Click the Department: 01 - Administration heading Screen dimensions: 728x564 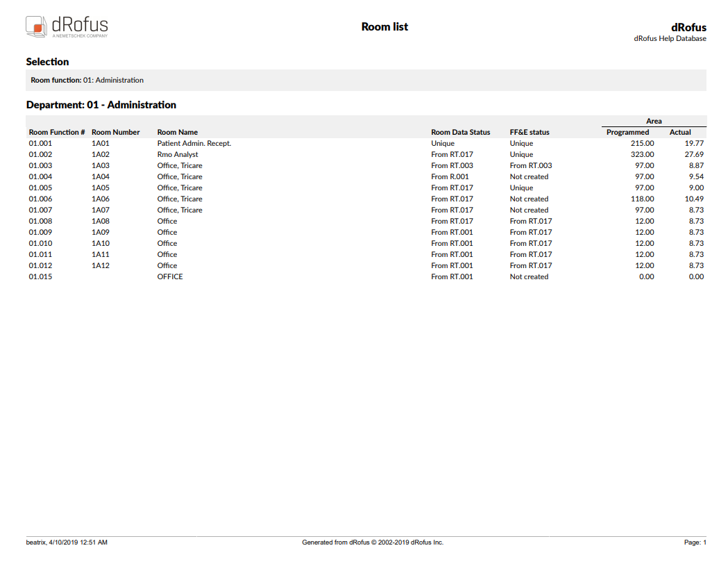click(x=101, y=105)
